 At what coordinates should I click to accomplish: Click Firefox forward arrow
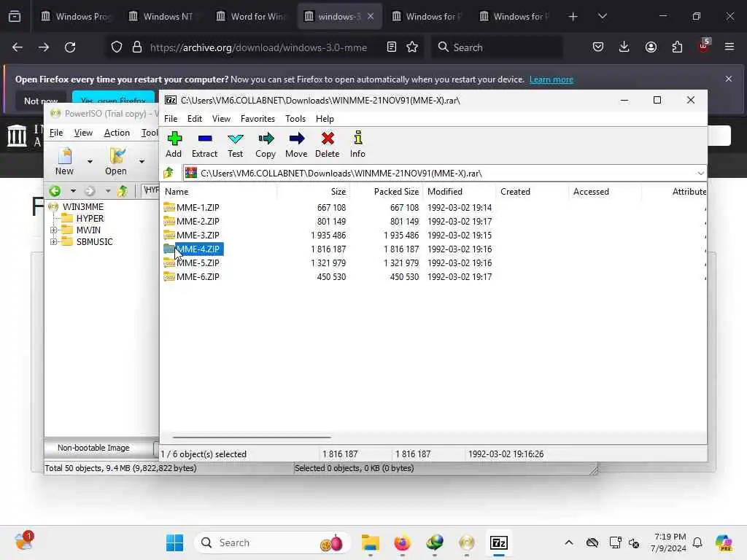point(44,47)
